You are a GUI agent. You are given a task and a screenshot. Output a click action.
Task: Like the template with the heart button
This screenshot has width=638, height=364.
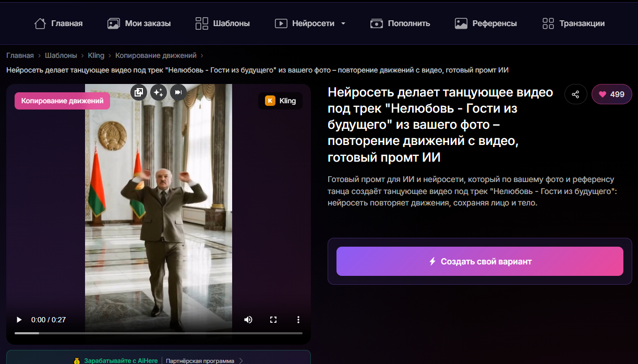(x=611, y=94)
